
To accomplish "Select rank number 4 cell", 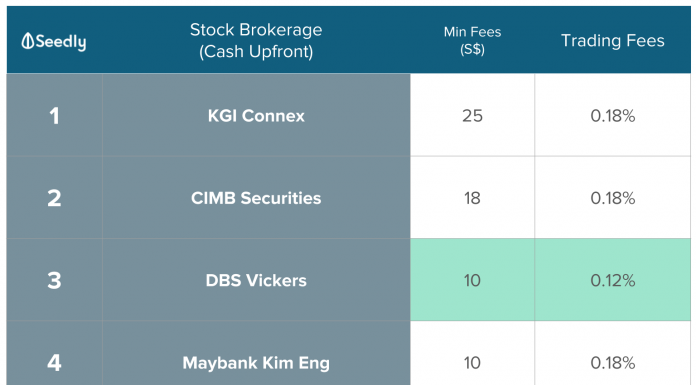I will click(54, 353).
